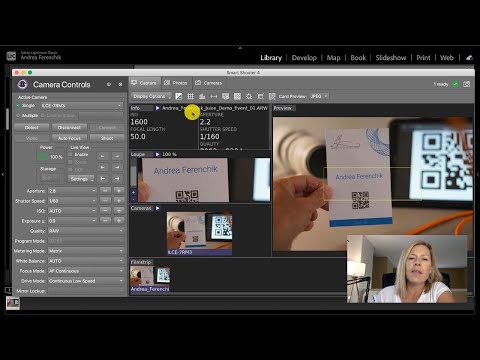480x360 pixels.
Task: Click the Auto Focus button
Action: [69, 138]
